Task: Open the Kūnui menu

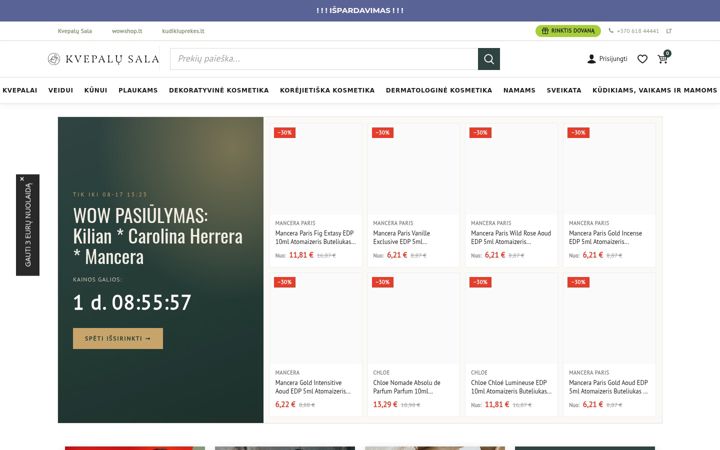Action: pyautogui.click(x=96, y=90)
